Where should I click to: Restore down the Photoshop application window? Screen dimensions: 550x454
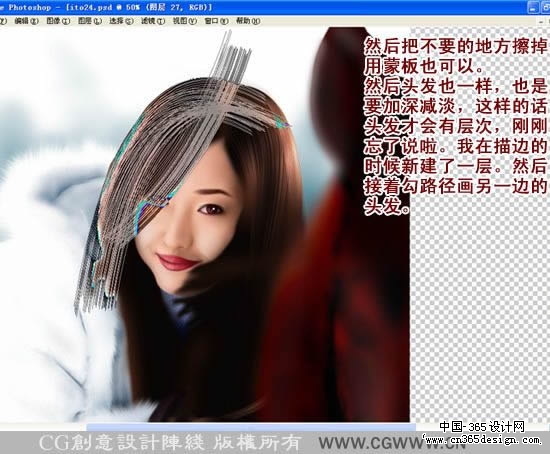click(545, 8)
